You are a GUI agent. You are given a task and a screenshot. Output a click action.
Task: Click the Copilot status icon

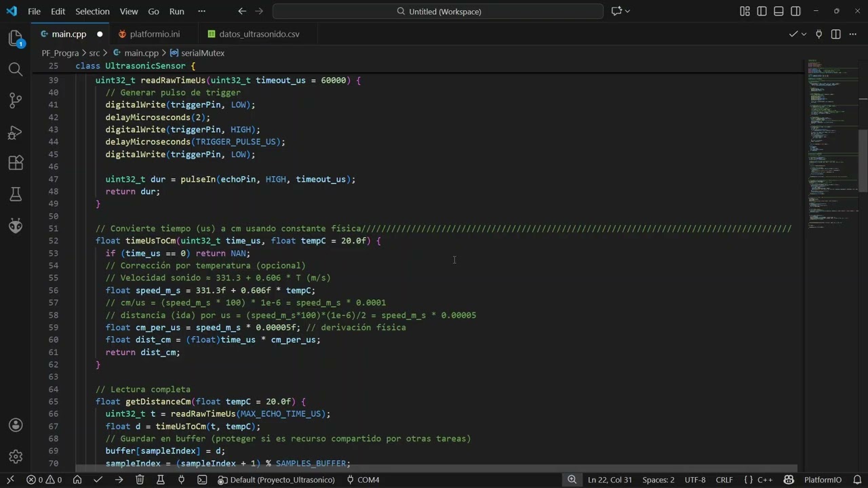click(x=789, y=480)
